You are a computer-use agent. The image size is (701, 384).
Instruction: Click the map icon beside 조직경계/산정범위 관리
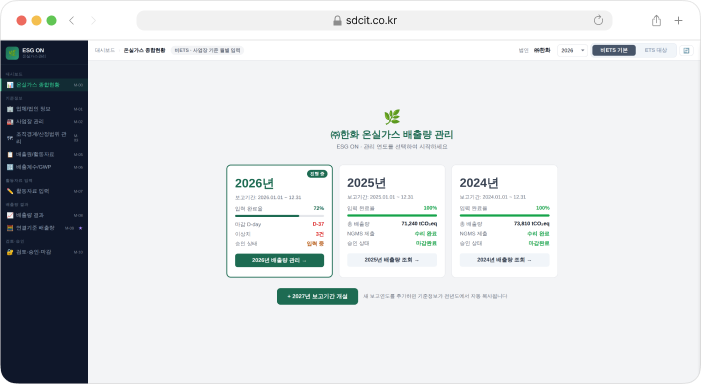(x=10, y=138)
